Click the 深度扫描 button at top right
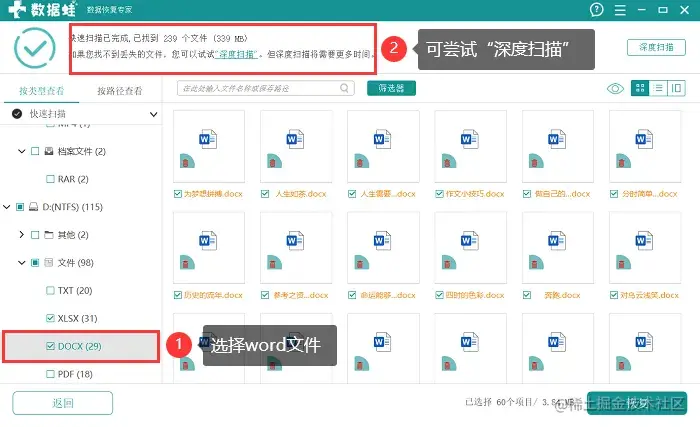The height and width of the screenshot is (427, 700). pyautogui.click(x=656, y=47)
